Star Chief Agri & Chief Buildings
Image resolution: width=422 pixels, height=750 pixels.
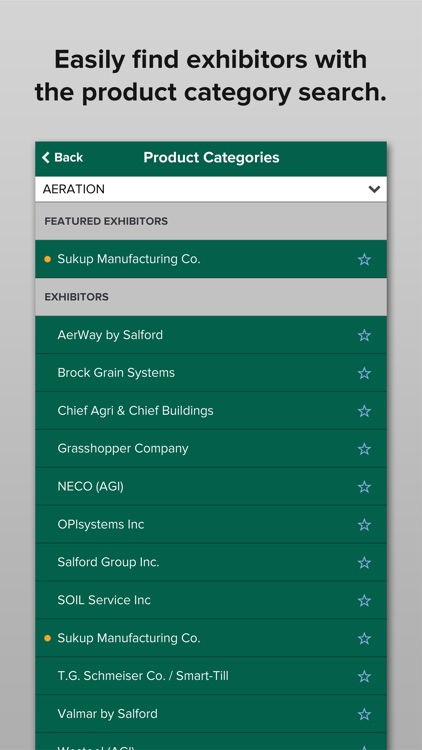[x=364, y=410]
